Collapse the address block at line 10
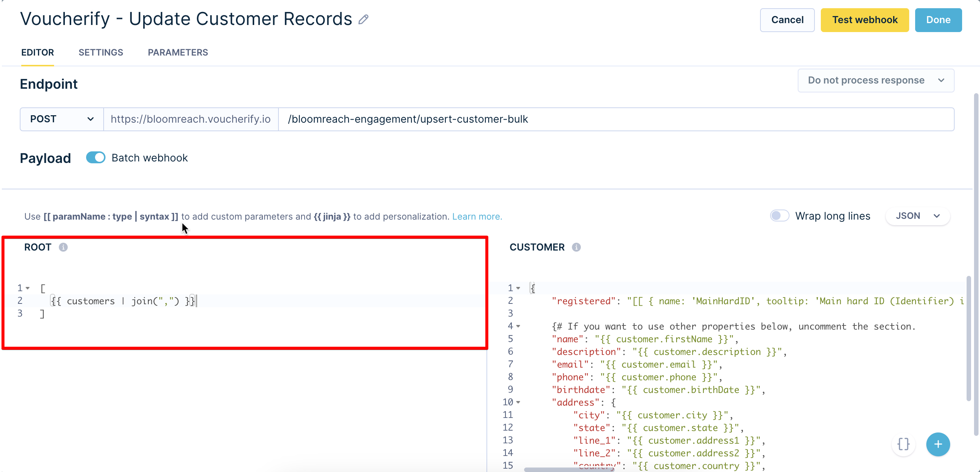The width and height of the screenshot is (980, 472). click(x=518, y=402)
